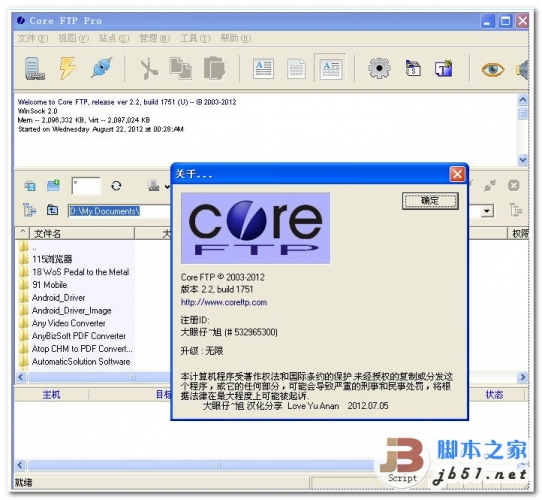The width and height of the screenshot is (542, 500).
Task: Click the highlighted log view icon
Action: (330, 68)
